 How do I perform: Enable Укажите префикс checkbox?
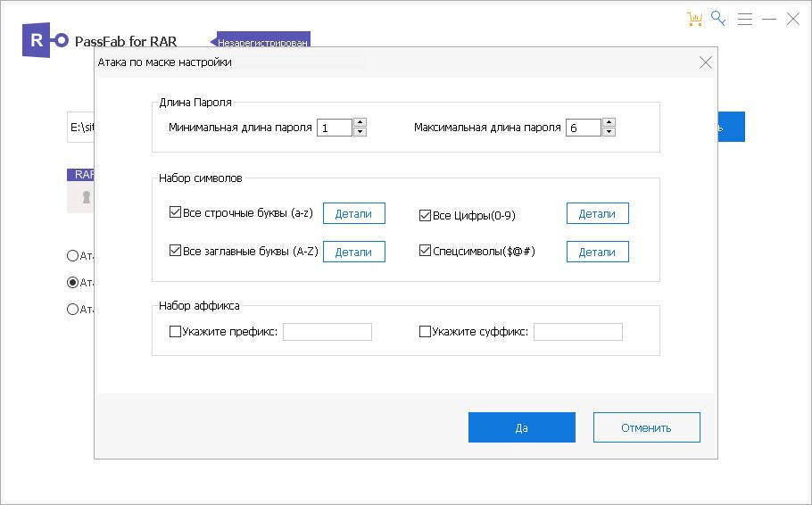point(175,332)
